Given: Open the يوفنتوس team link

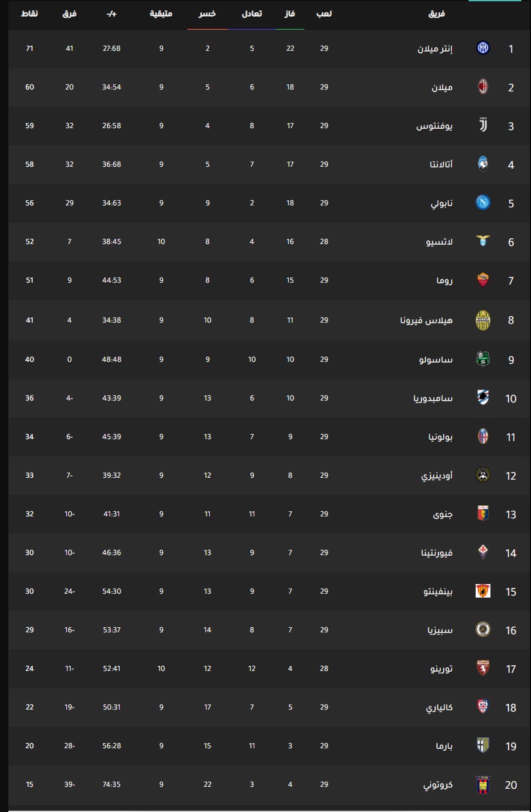Looking at the screenshot, I should point(434,126).
